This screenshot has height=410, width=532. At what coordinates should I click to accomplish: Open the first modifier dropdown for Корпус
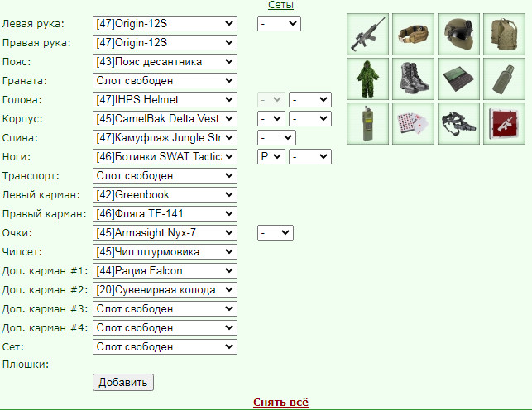point(271,118)
